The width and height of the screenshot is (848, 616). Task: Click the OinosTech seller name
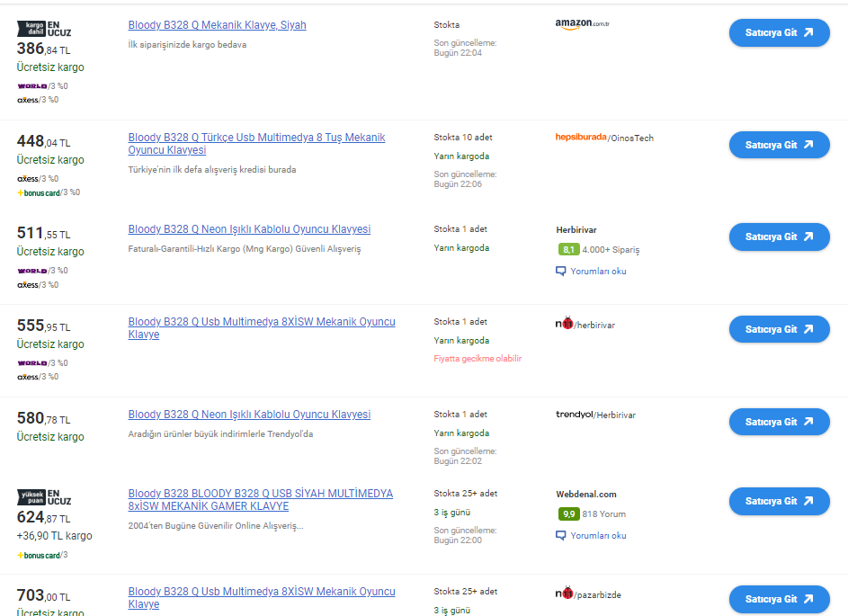(632, 138)
